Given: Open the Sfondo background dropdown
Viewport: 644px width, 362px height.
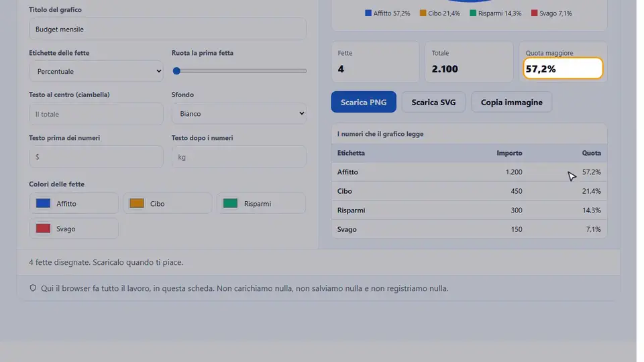Looking at the screenshot, I should coord(239,114).
